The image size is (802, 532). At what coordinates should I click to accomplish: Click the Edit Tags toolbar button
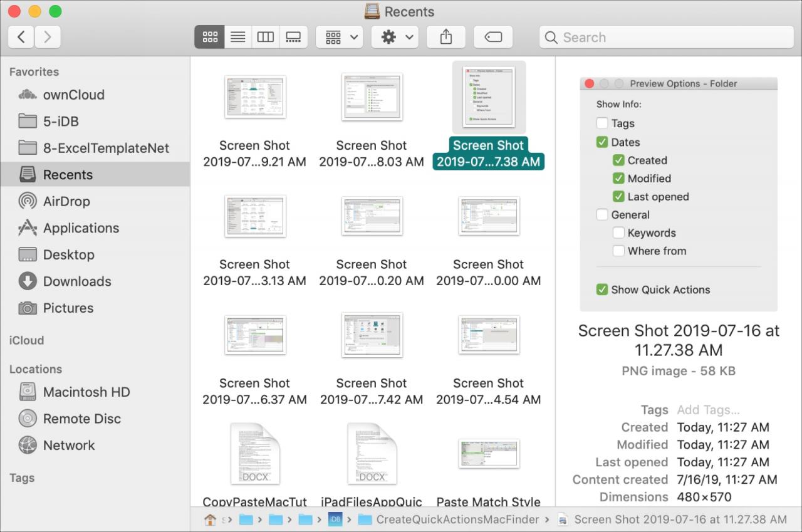[493, 37]
